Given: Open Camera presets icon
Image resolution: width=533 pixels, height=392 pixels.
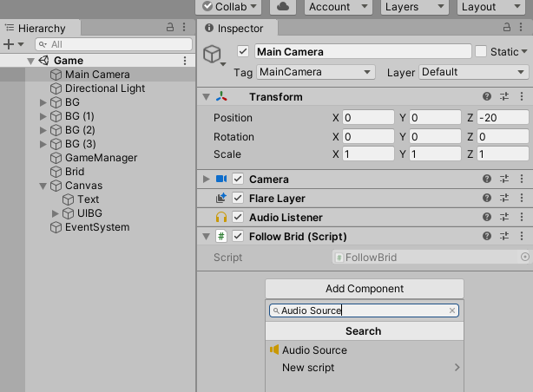Looking at the screenshot, I should (x=504, y=179).
